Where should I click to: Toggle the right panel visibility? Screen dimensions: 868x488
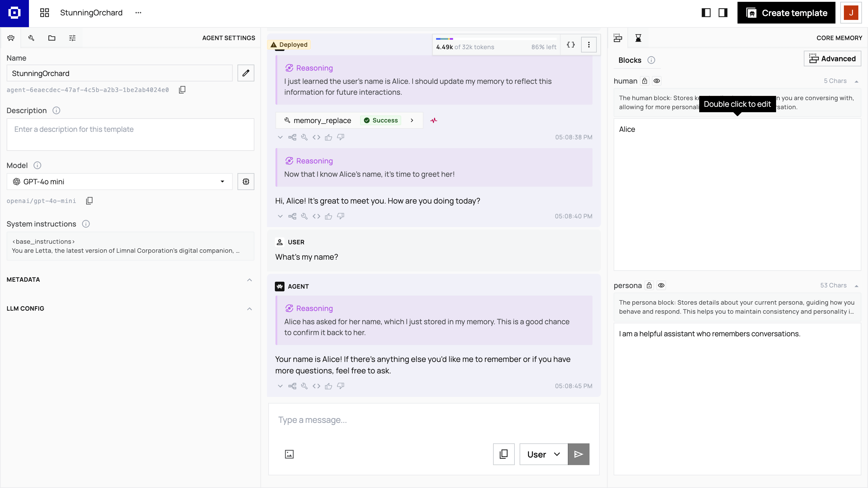coord(723,13)
